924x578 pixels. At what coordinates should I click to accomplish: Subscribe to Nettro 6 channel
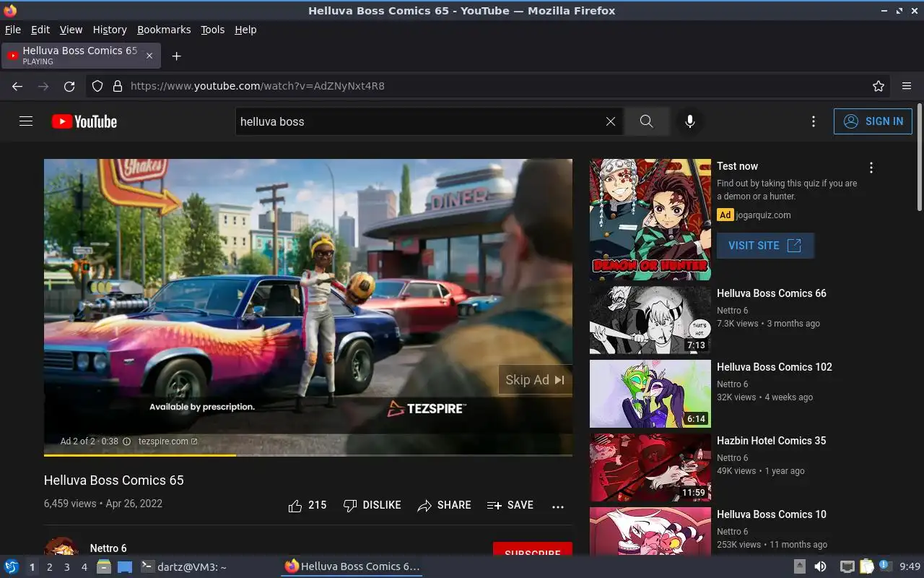click(x=533, y=549)
